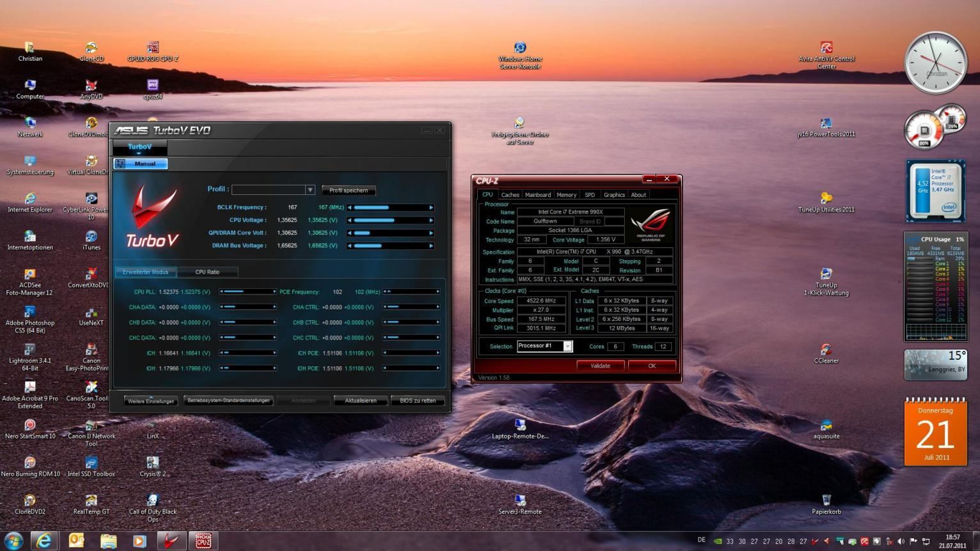
Task: Open the Intel SSD Toolbox icon
Action: point(91,466)
